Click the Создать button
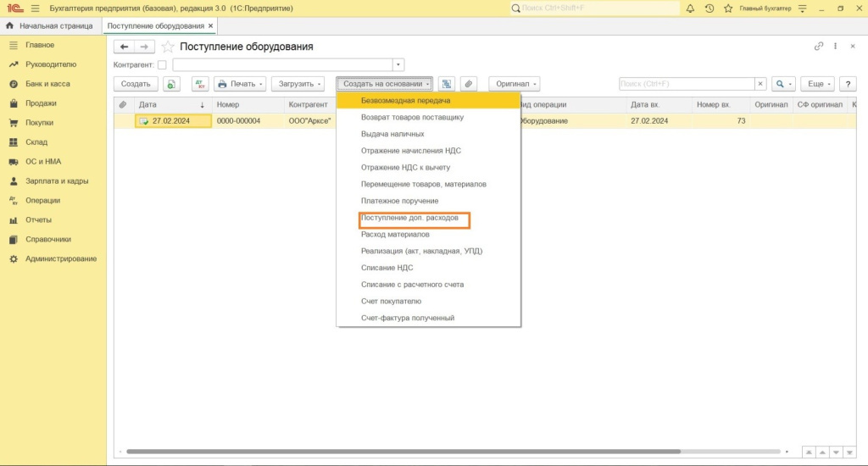The image size is (868, 466). tap(136, 84)
